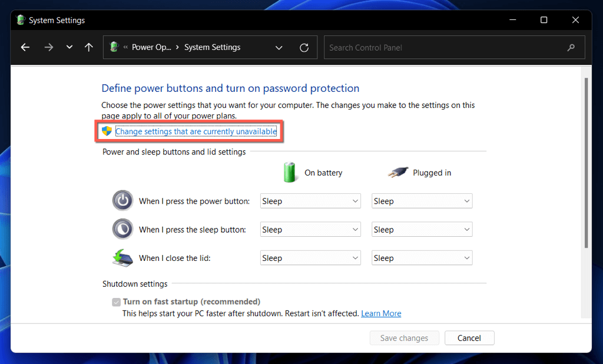Viewport: 603px width, 364px height.
Task: Click System Settings breadcrumb item
Action: coord(212,48)
